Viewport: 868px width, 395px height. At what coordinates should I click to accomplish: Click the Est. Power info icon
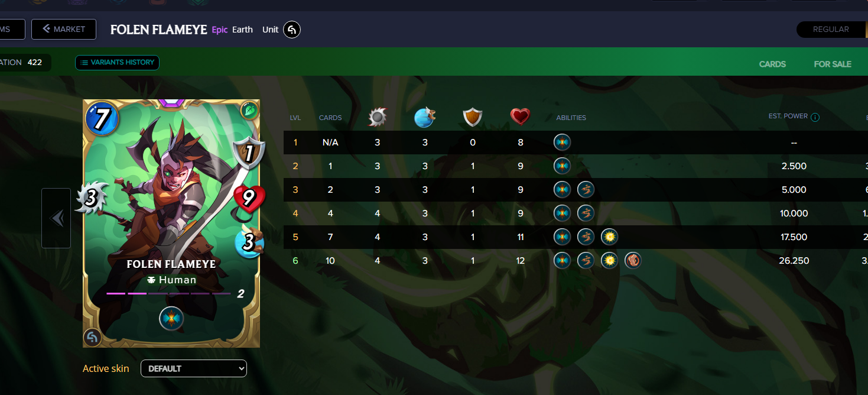[x=815, y=118]
